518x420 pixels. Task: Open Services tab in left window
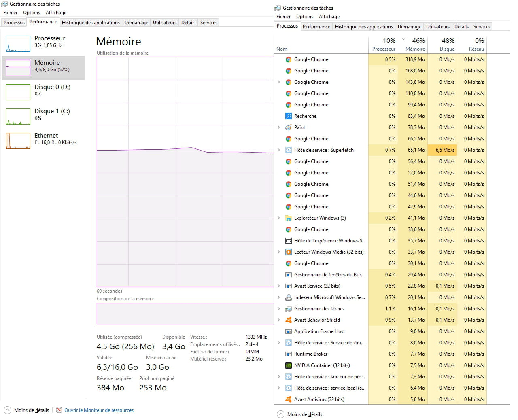click(x=209, y=23)
